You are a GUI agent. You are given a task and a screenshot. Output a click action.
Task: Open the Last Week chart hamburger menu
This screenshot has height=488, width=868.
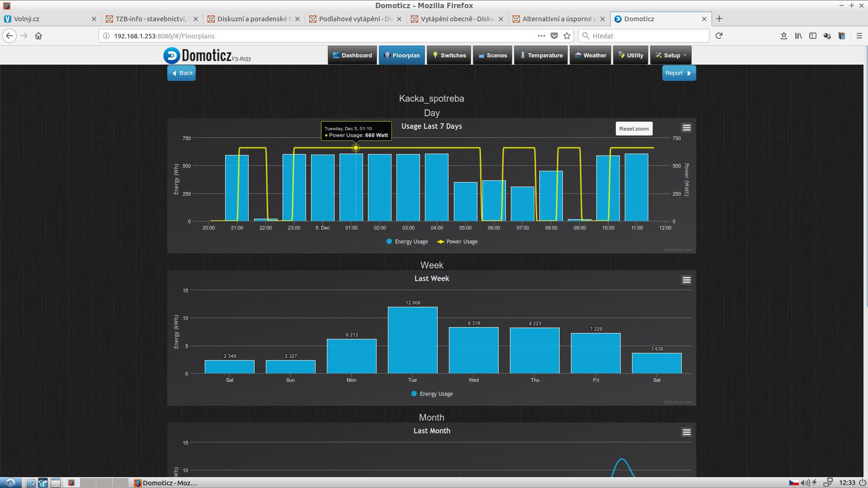coord(686,280)
